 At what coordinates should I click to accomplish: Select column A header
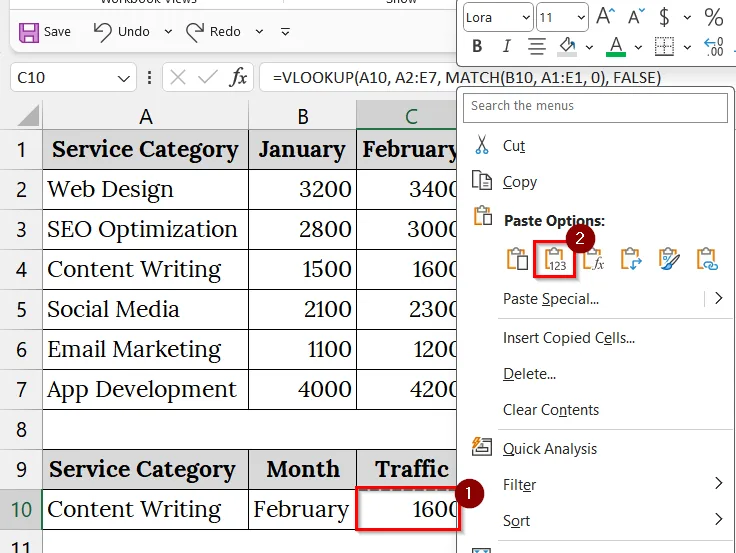[x=146, y=116]
